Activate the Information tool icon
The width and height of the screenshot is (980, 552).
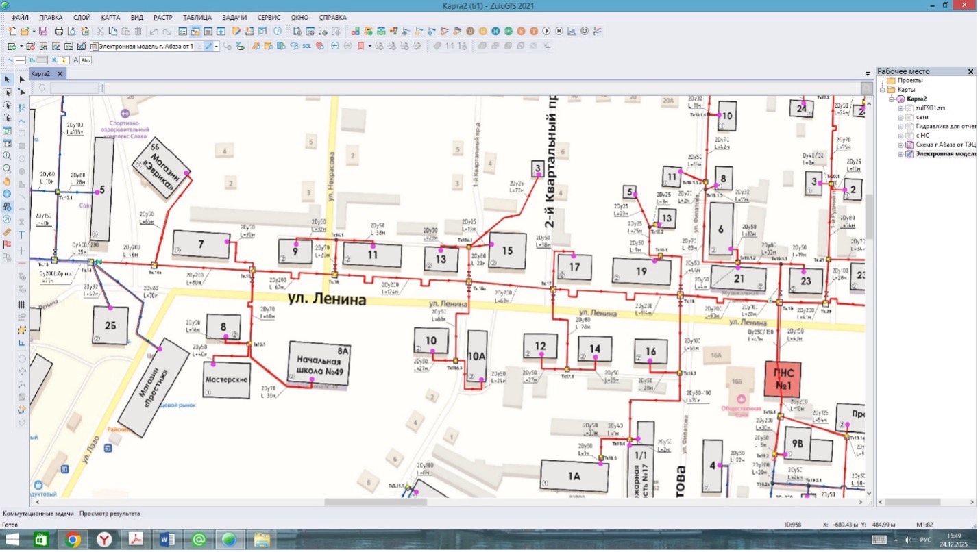[x=7, y=194]
